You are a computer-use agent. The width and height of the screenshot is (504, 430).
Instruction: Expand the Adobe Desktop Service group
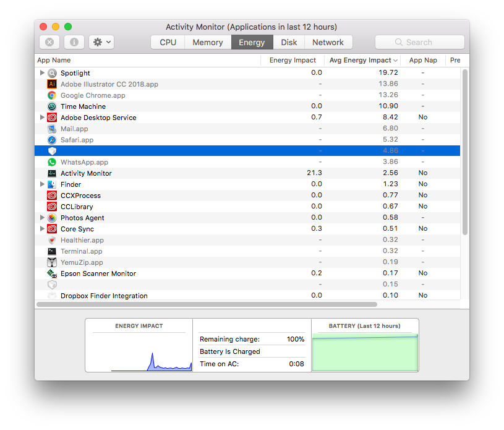click(x=42, y=118)
